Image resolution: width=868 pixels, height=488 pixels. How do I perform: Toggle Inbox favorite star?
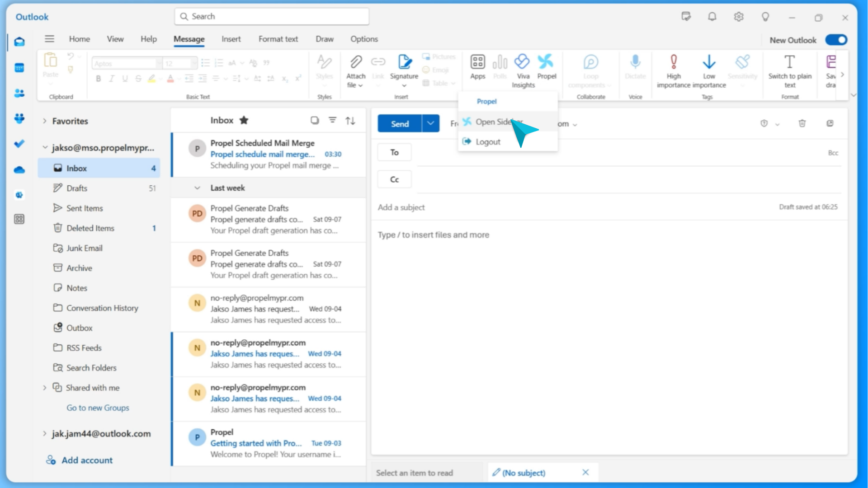pyautogui.click(x=244, y=120)
